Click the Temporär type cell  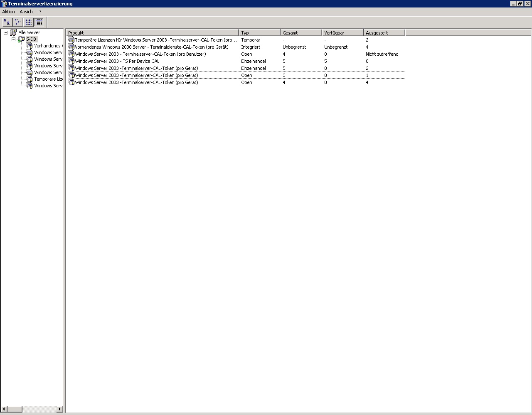(x=251, y=40)
